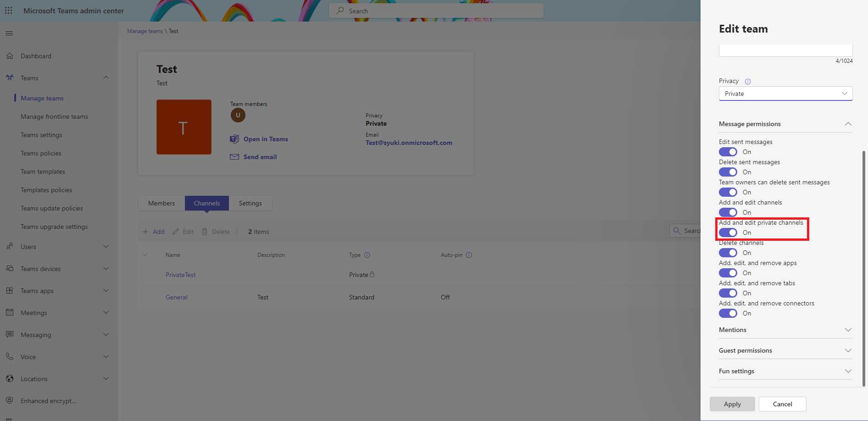Viewport: 868px width, 421px height.
Task: Click the Teams logo icon beside Open in Teams
Action: (234, 139)
